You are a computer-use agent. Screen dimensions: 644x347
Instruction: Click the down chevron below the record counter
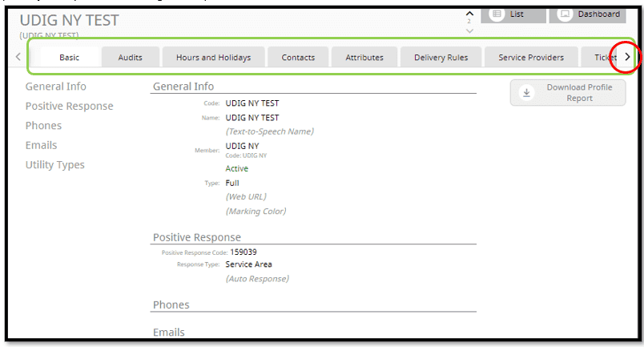pos(469,31)
